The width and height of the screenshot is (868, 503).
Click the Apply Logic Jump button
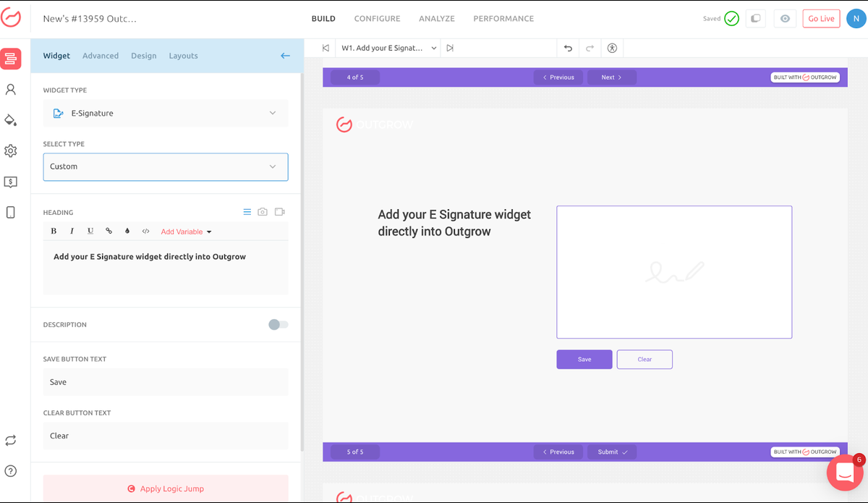pos(166,489)
